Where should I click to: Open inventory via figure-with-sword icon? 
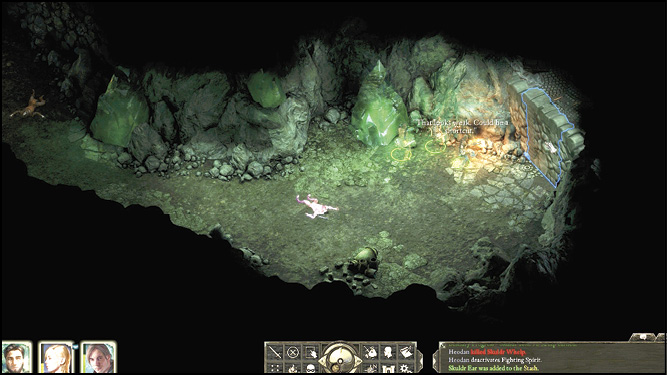click(x=370, y=352)
